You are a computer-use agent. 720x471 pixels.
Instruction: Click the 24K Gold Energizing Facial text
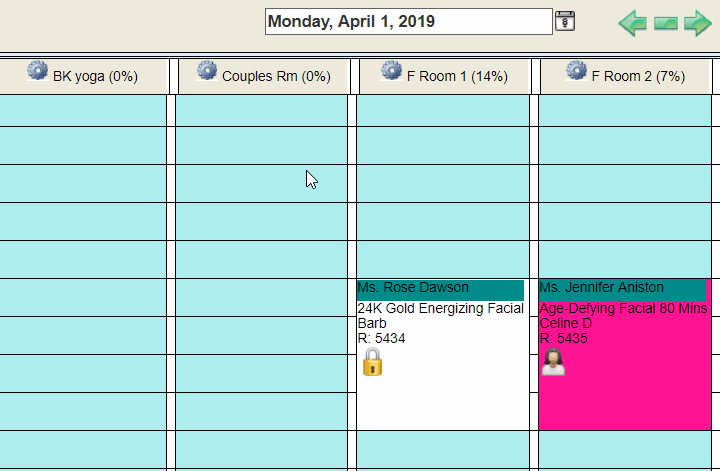click(x=440, y=308)
